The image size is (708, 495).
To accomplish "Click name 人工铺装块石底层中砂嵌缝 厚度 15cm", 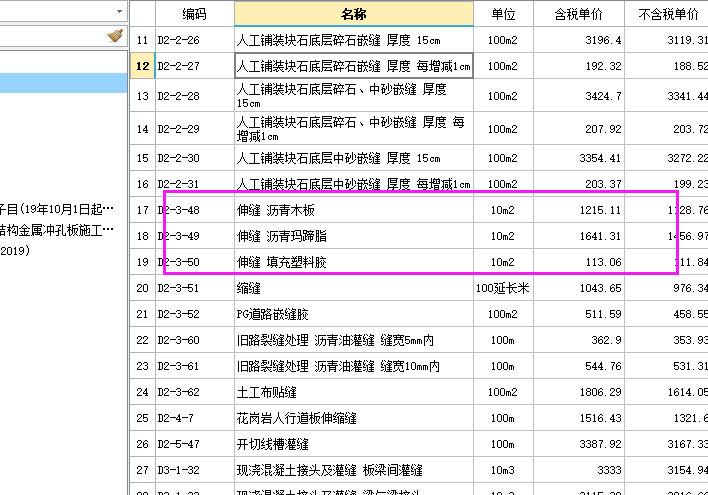I will [x=354, y=158].
